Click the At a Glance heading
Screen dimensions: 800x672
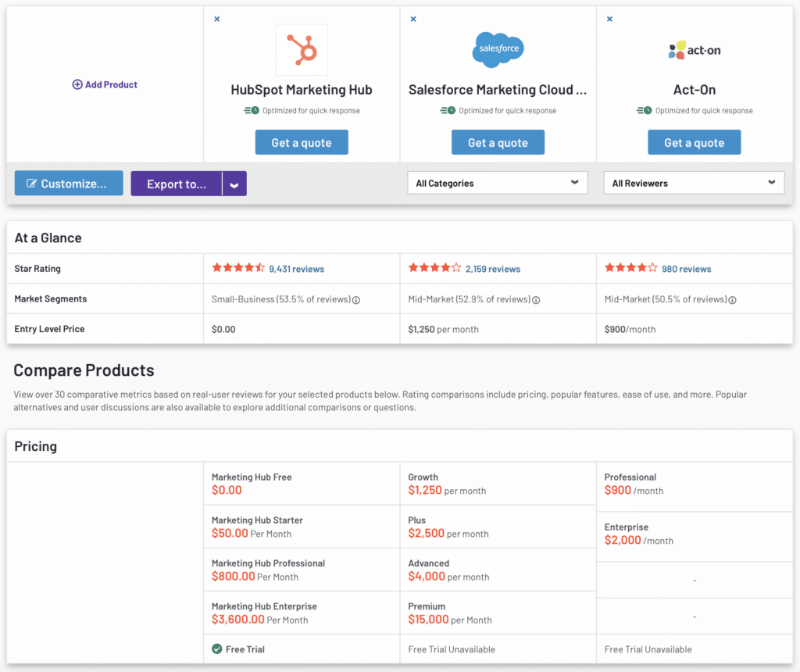[48, 238]
